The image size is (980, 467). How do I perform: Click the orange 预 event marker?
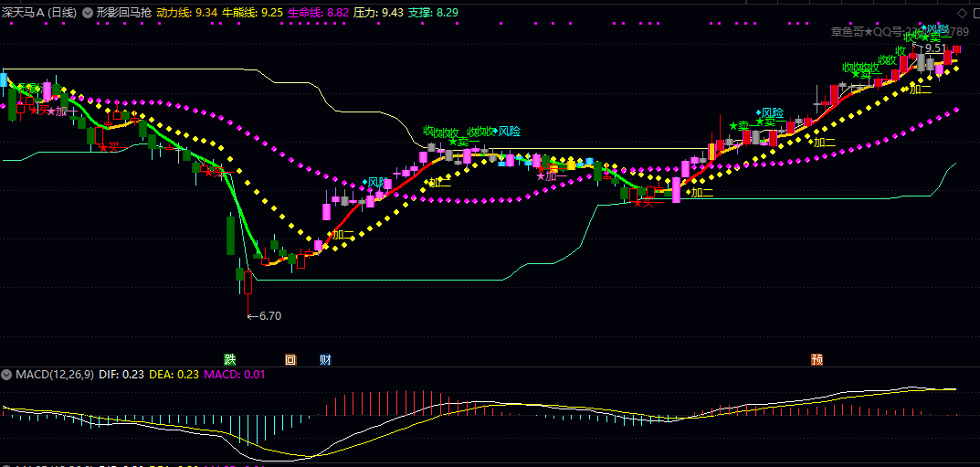tap(817, 360)
